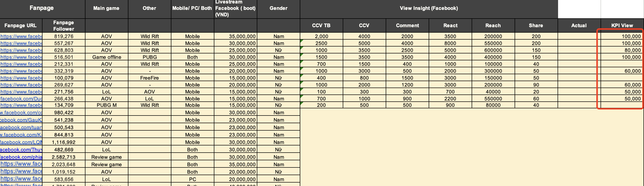
Task: Select the Livestream Facebook (boot) header
Action: (x=236, y=8)
